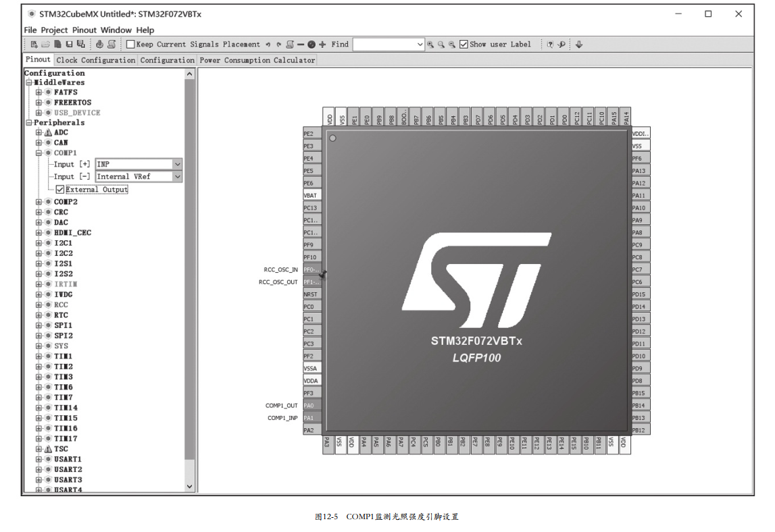Click the tree panel scroll-up arrow
This screenshot has width=775, height=532.
(x=190, y=74)
